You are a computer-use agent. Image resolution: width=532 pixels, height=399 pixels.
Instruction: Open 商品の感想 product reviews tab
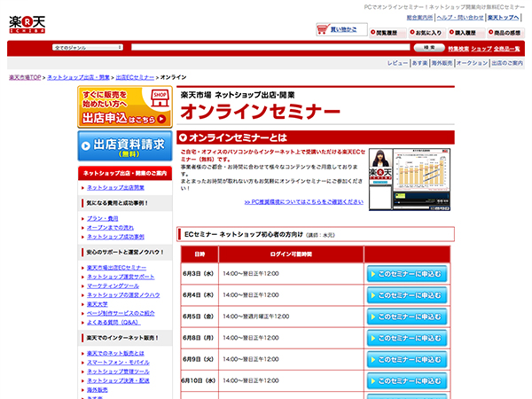(505, 33)
